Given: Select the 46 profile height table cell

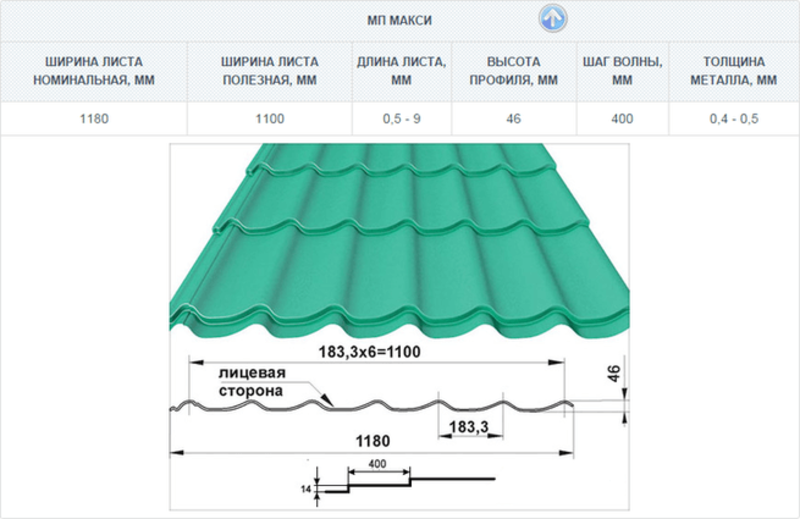Looking at the screenshot, I should 514,119.
